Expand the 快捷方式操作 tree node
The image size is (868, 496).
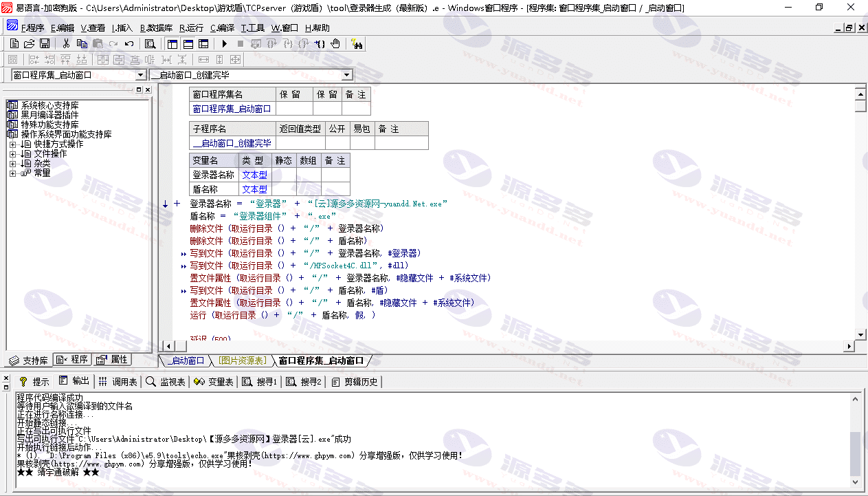point(12,144)
